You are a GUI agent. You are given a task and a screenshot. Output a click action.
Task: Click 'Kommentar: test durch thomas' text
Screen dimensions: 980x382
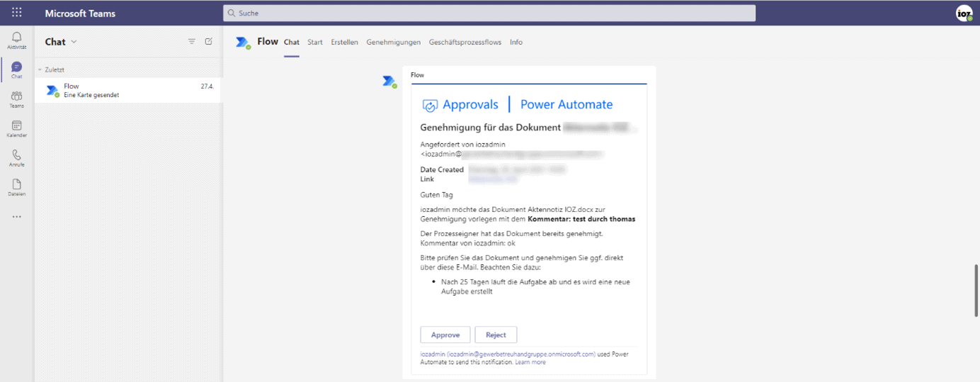(x=581, y=219)
